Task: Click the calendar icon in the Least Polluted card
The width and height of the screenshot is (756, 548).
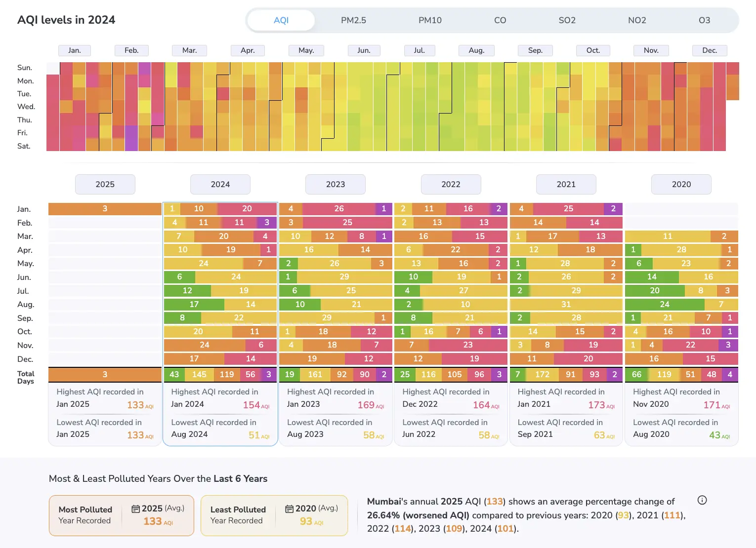Action: 289,509
